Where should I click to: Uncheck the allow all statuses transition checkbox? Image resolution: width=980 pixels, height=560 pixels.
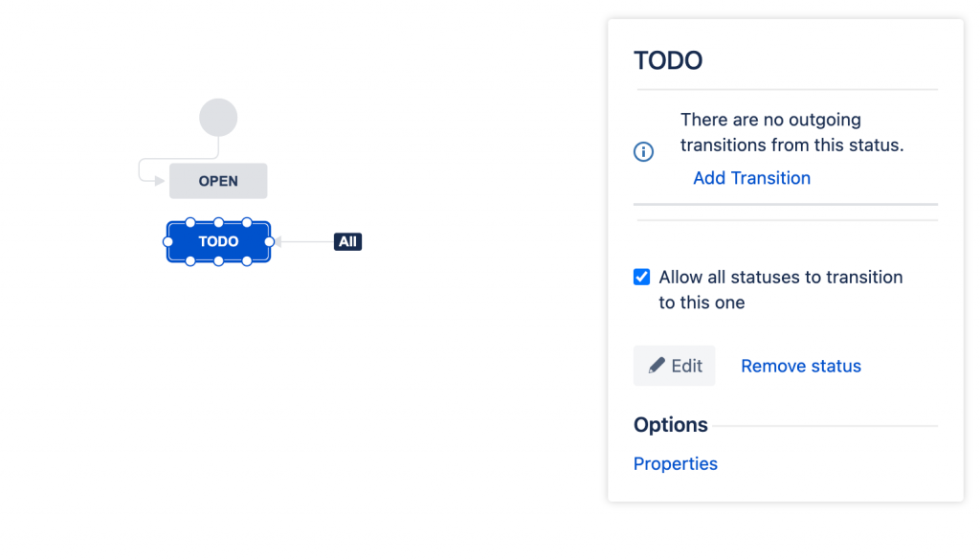[642, 278]
